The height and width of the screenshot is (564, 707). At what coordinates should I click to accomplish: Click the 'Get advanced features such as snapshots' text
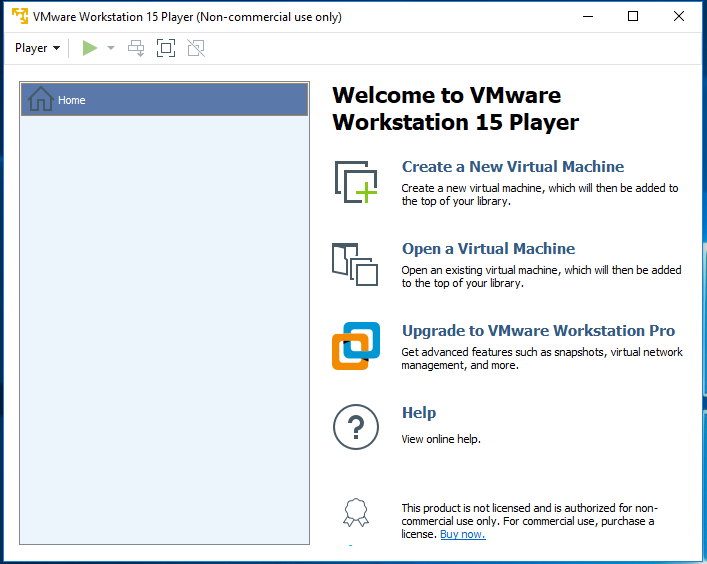click(542, 358)
